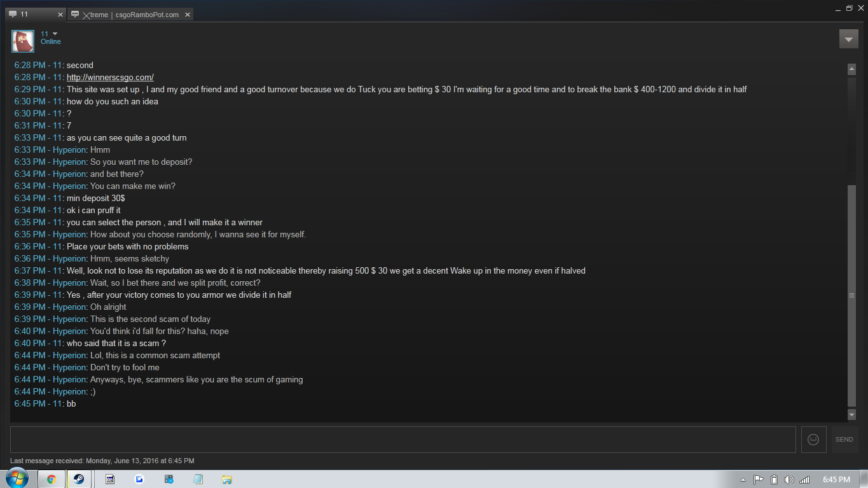This screenshot has width=868, height=488.
Task: Switch to the csgoRamboPot.com chat tab
Action: pyautogui.click(x=131, y=15)
